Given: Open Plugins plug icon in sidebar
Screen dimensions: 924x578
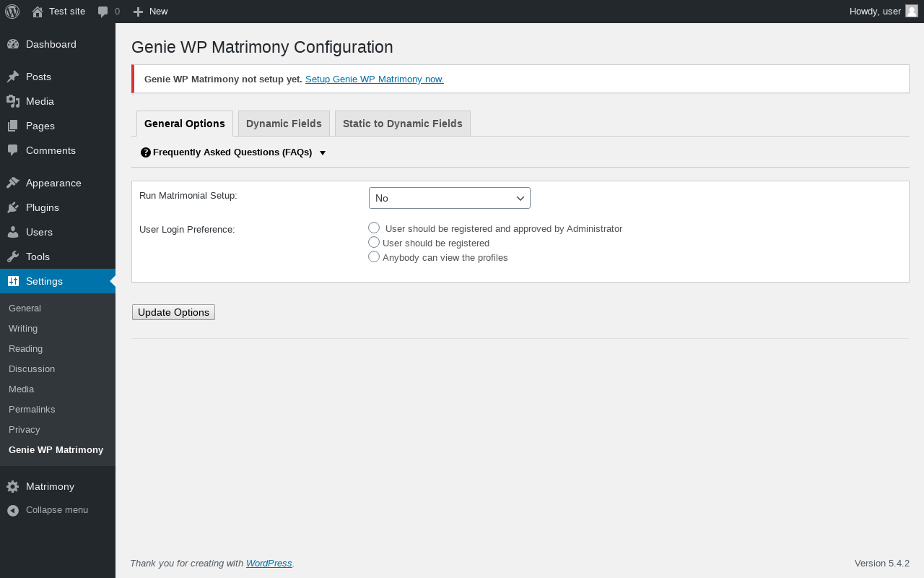Looking at the screenshot, I should tap(13, 207).
